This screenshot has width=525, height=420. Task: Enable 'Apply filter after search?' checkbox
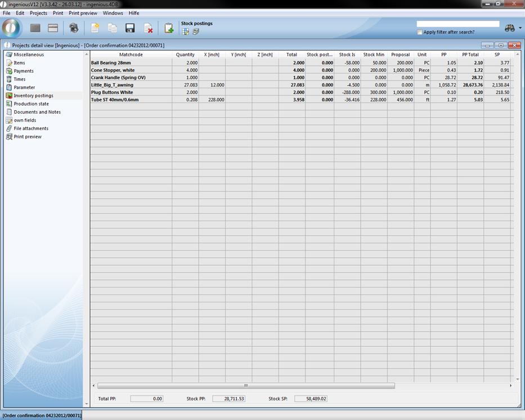coord(420,32)
